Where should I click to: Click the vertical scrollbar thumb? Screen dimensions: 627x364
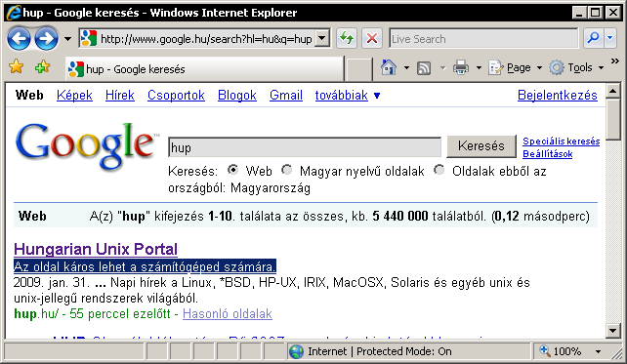613,119
